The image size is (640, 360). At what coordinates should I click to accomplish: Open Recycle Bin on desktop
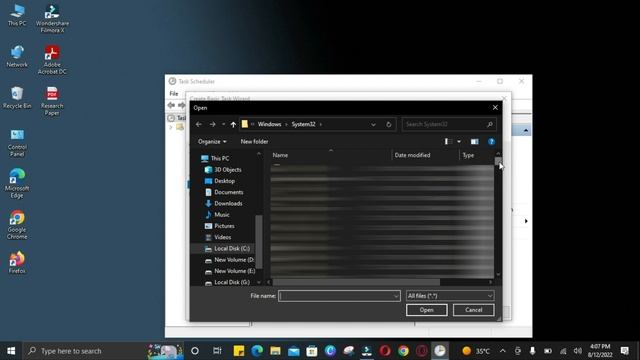pyautogui.click(x=17, y=98)
